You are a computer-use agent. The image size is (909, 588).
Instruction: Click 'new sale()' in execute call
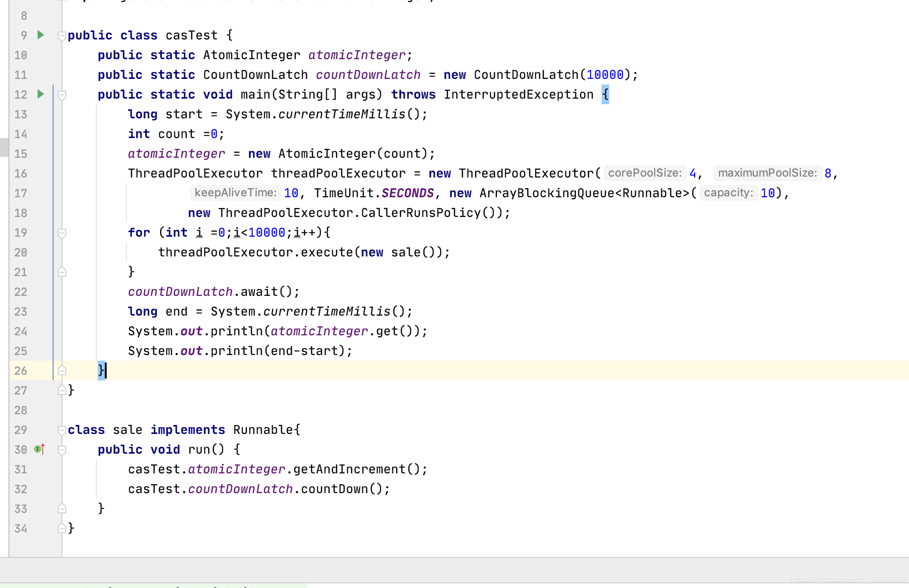(x=398, y=252)
